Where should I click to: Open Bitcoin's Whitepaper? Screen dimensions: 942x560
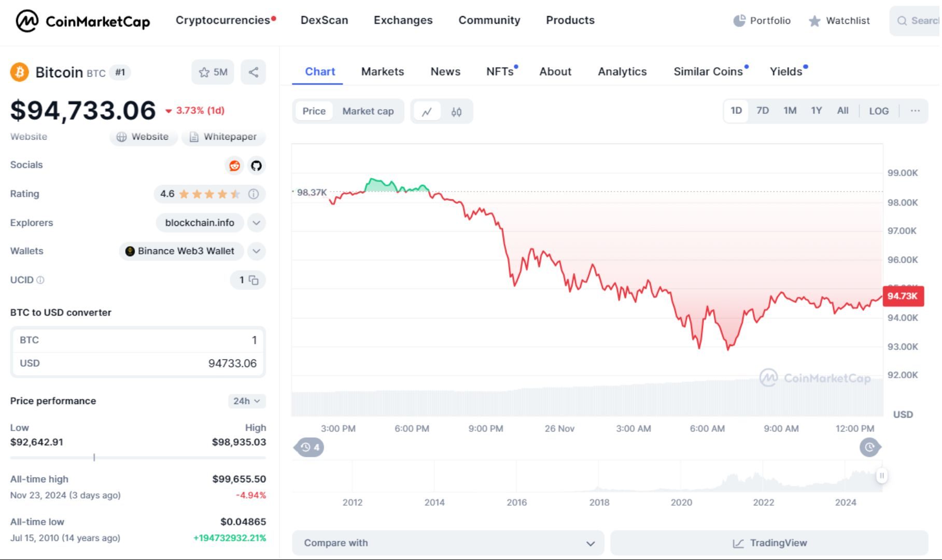pos(223,137)
